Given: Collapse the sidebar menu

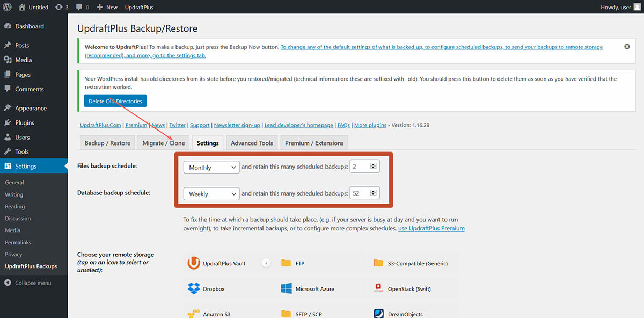Looking at the screenshot, I should click(x=28, y=283).
